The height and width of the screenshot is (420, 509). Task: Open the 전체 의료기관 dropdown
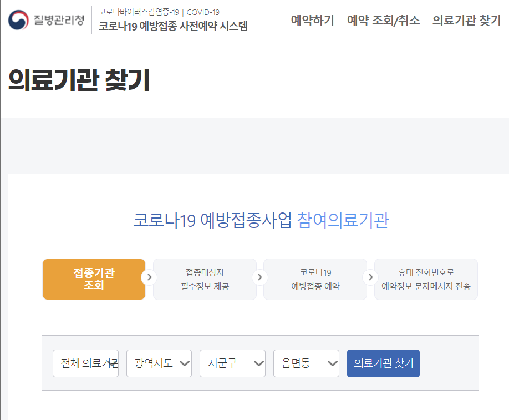click(x=86, y=363)
